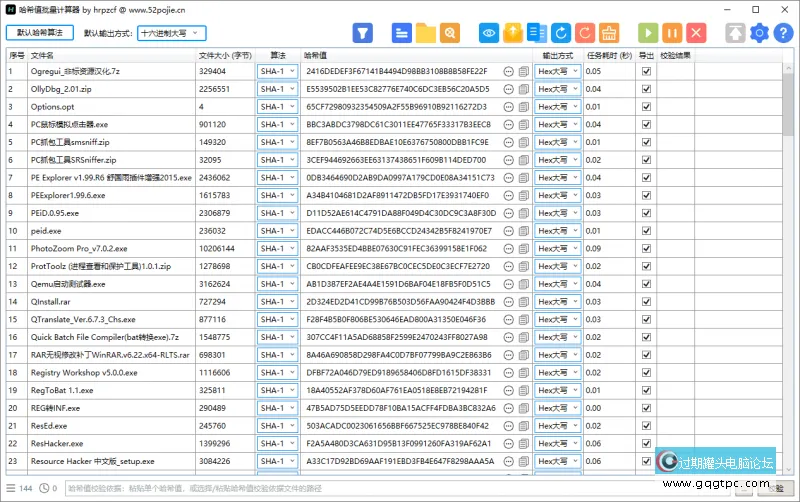Viewport: 800px width, 502px height.
Task: Click the blue copy-documents icon
Action: pos(537,33)
